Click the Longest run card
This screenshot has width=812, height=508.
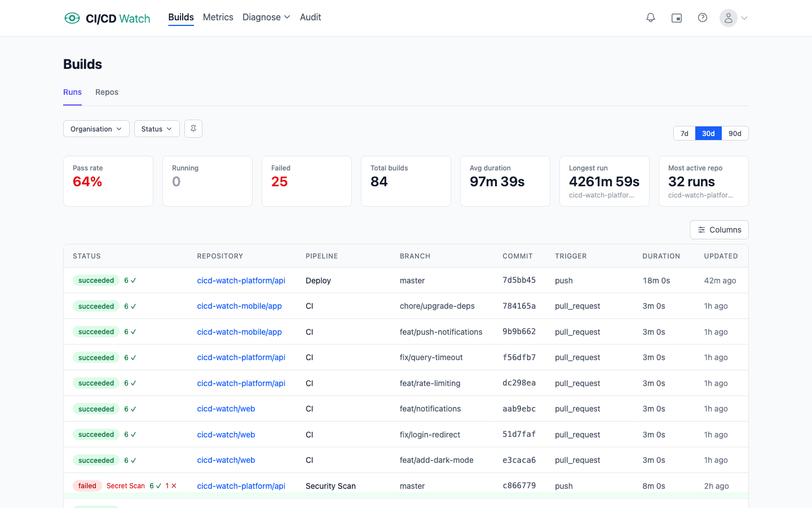coord(604,181)
